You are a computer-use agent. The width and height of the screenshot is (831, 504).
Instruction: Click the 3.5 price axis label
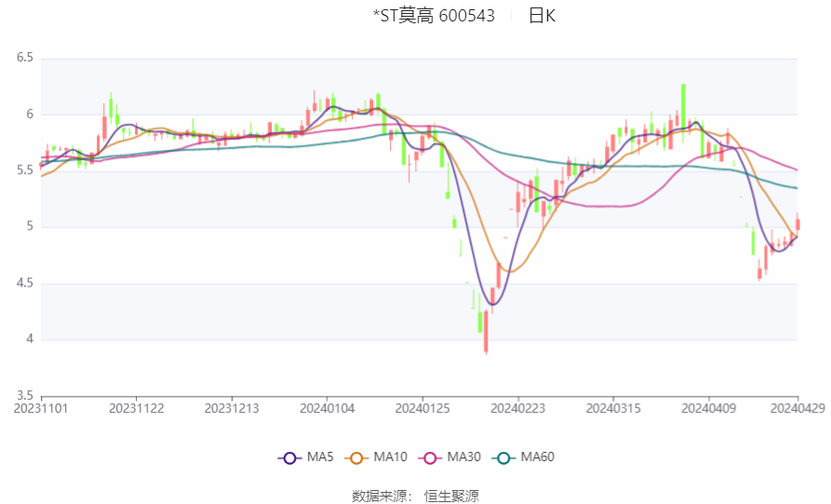(25, 395)
